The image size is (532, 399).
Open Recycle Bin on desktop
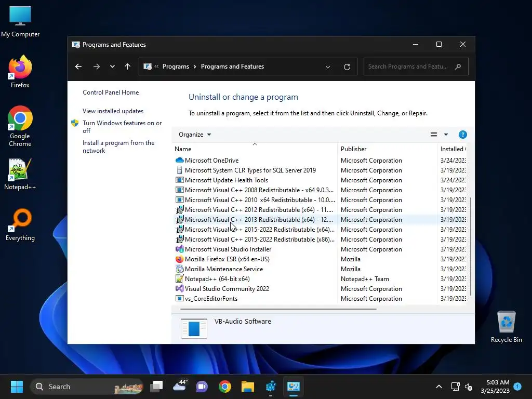coord(506,327)
